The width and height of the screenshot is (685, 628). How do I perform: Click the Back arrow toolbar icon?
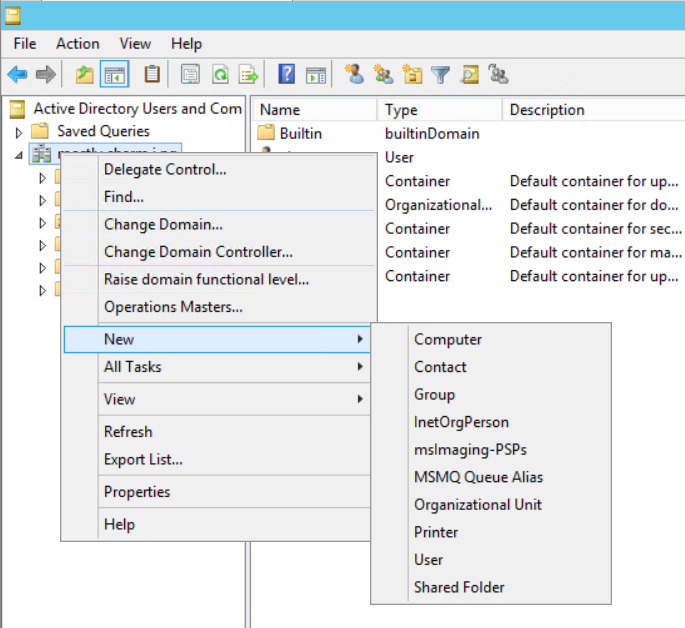(x=17, y=74)
